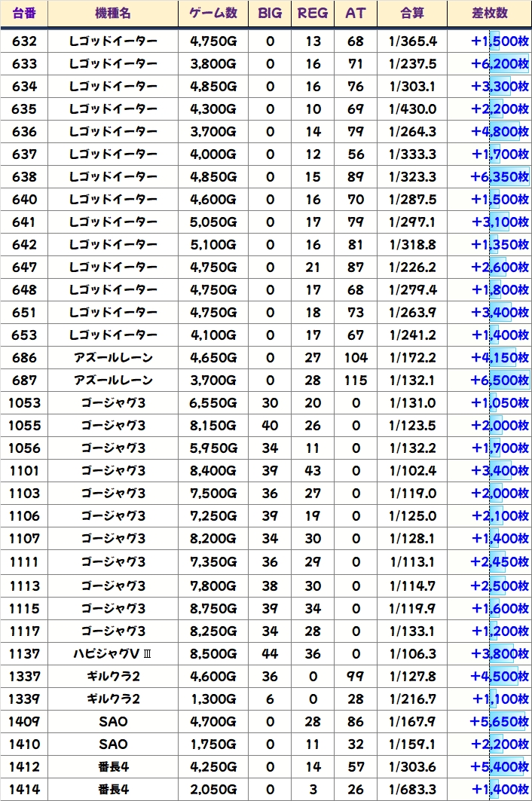Click the 8,150G game count cell
The width and height of the screenshot is (532, 801).
pyautogui.click(x=213, y=426)
